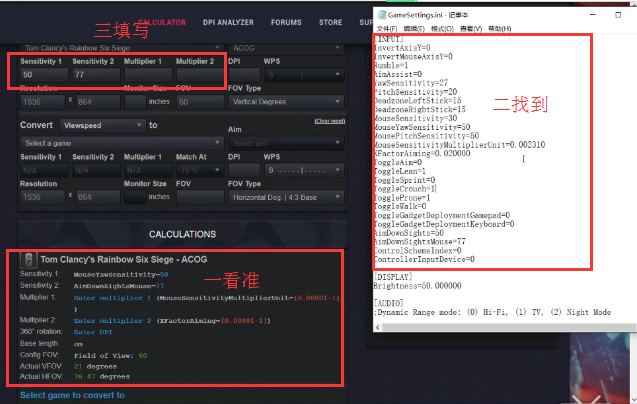
Task: Open the 'Select a game' dropdown
Action: coord(121,143)
